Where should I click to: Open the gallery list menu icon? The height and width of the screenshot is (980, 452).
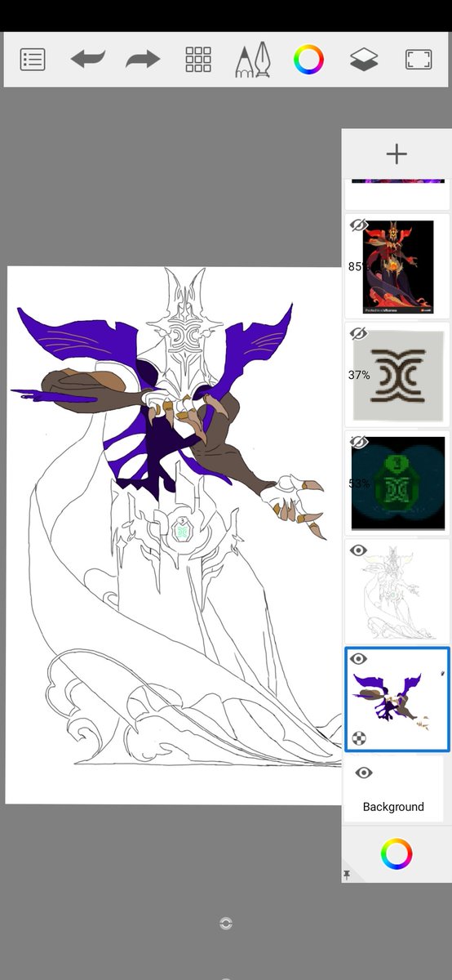click(x=33, y=60)
